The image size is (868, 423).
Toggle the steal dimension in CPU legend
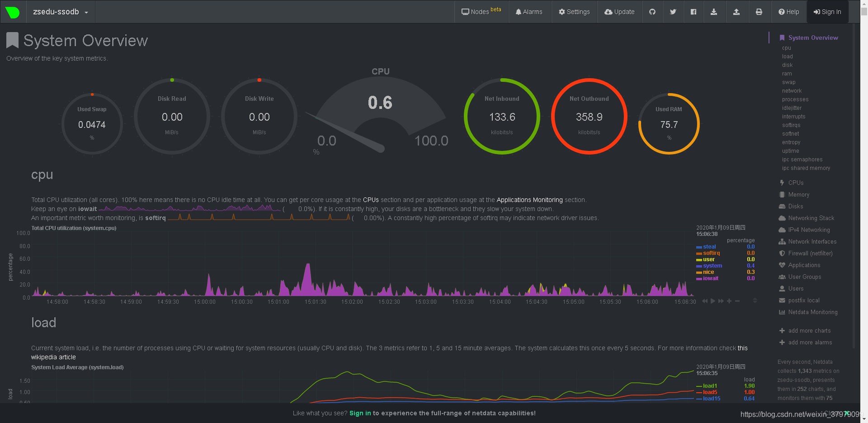click(x=709, y=247)
